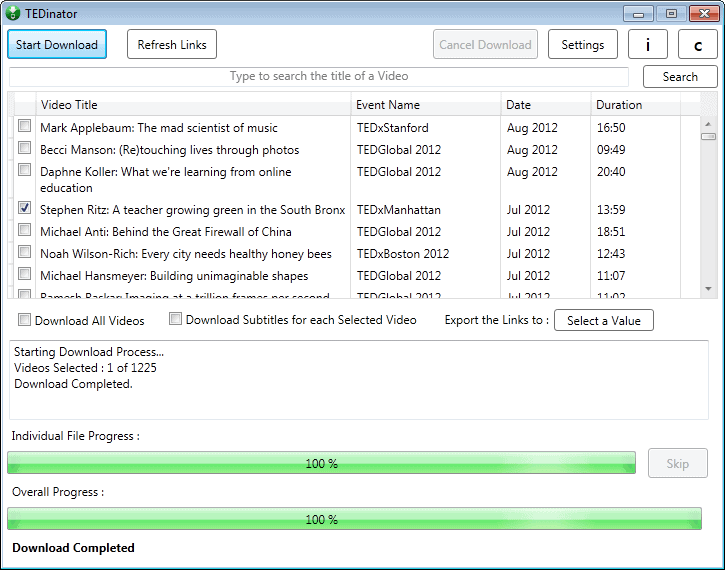725x570 pixels.
Task: Click the 11:07 duration cell
Action: coord(611,276)
